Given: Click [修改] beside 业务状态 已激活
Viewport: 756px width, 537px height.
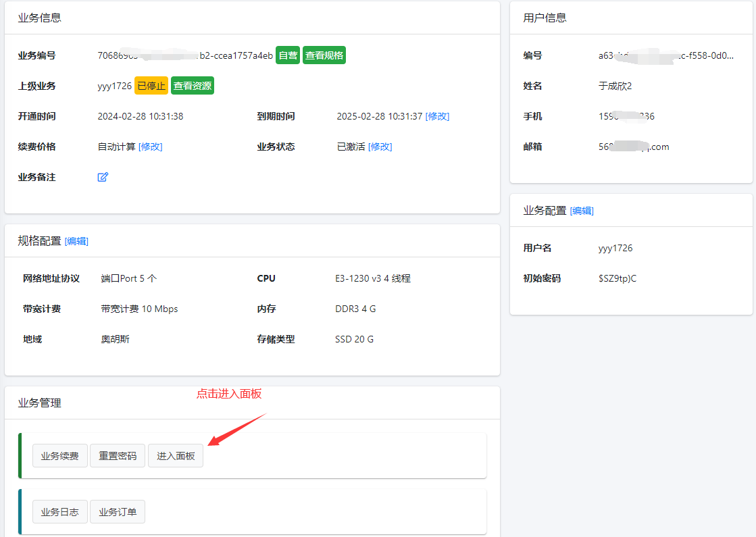Looking at the screenshot, I should tap(380, 147).
